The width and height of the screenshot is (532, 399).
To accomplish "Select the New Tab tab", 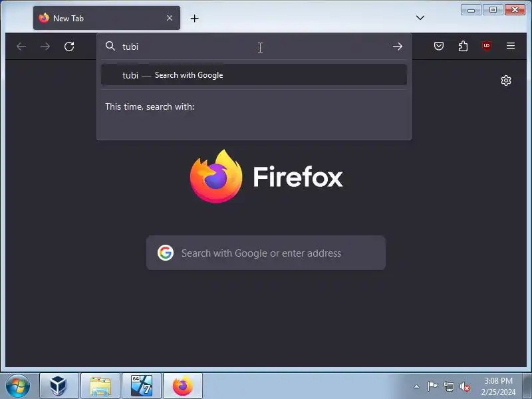I will pos(106,18).
